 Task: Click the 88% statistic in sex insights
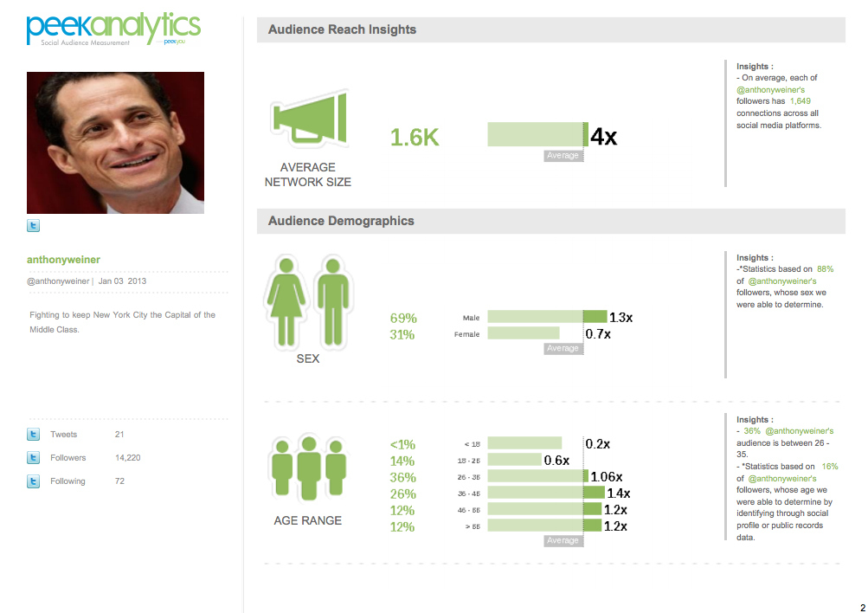(826, 269)
